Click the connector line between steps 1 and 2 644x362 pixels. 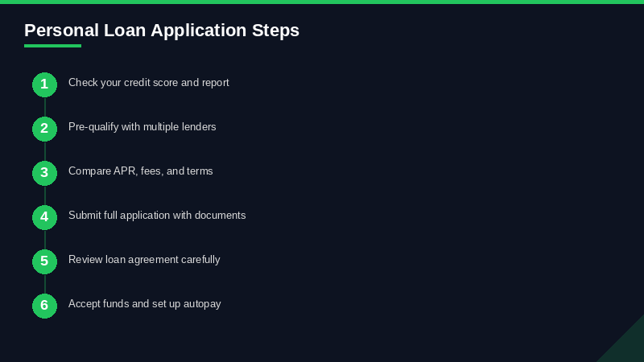coord(44,107)
